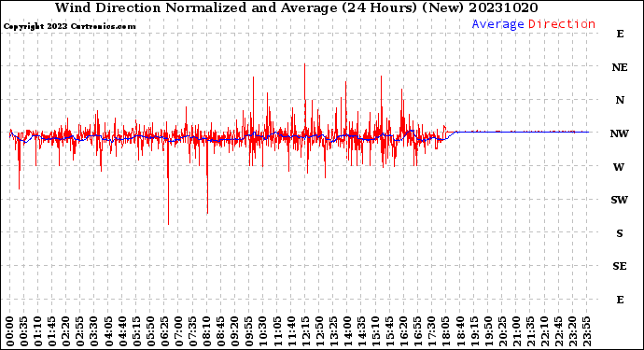
Task: Click the "SE" direction axis label
Action: click(620, 267)
